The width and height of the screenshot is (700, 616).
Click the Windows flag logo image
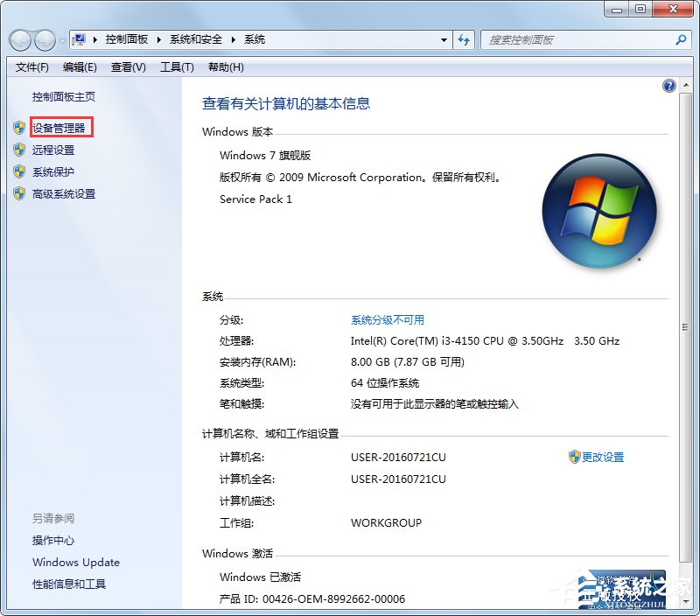600,210
